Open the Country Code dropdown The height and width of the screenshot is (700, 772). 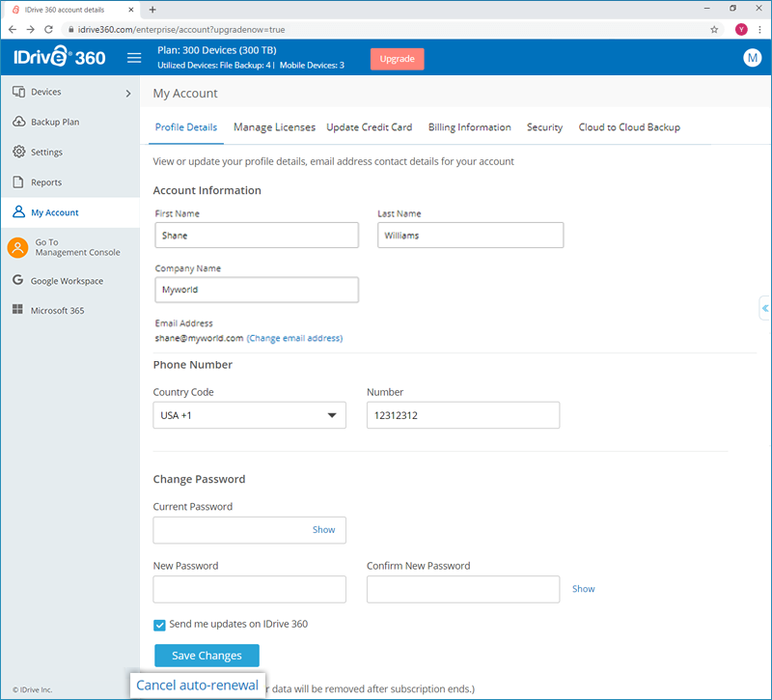click(x=249, y=415)
